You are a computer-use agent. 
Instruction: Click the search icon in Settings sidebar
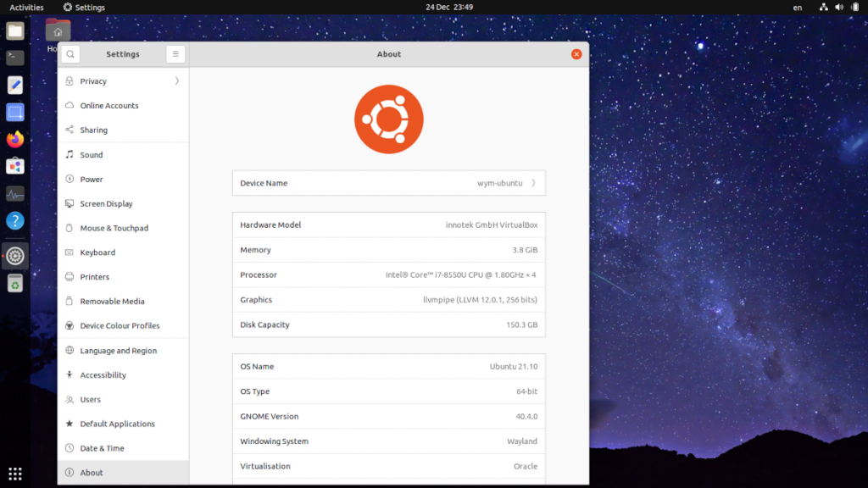70,53
